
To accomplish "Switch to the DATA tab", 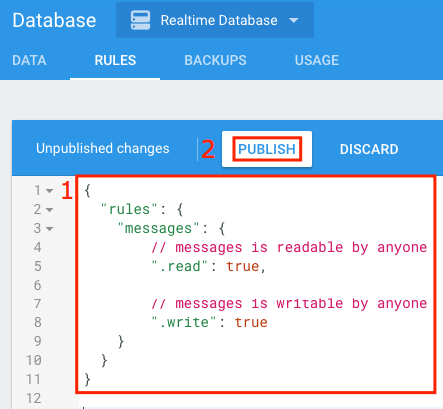I will [29, 60].
